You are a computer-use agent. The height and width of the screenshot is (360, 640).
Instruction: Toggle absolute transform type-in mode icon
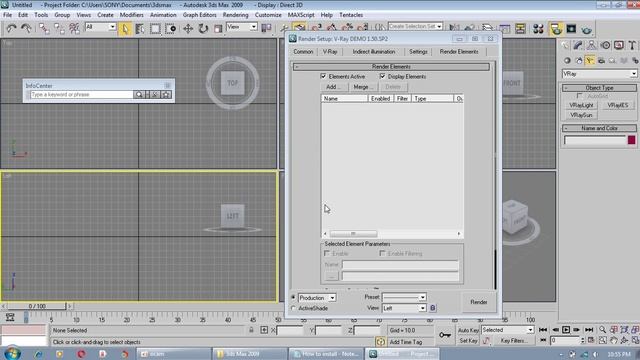264,330
